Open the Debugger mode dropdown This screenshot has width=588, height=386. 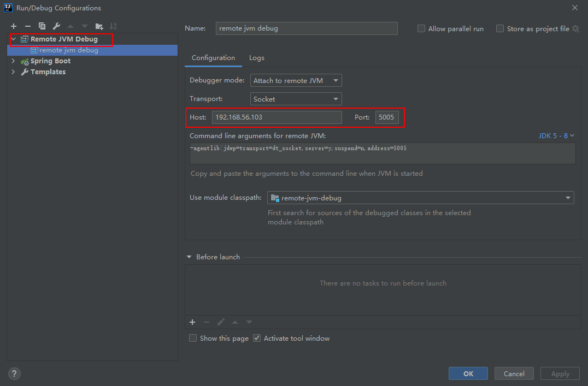tap(296, 80)
